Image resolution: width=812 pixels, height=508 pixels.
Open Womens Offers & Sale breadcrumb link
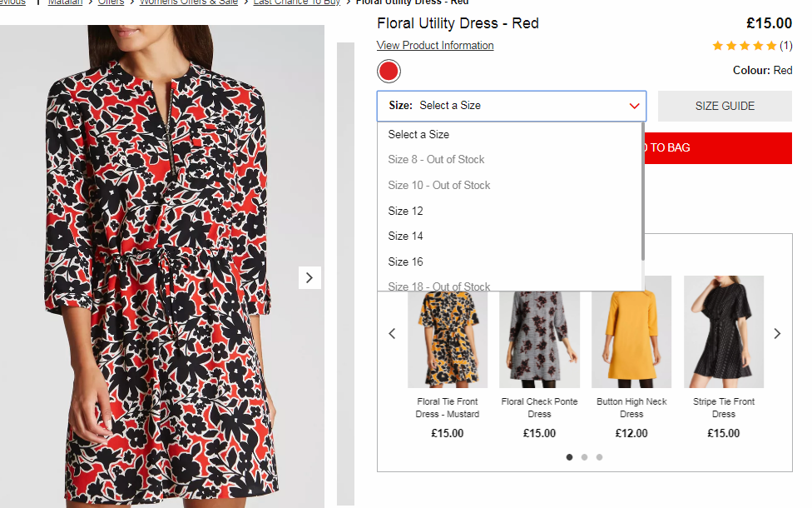189,2
